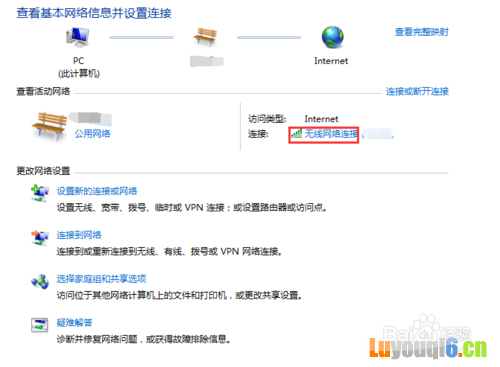
Task: Click the description text 诊断并修复网络问题
Action: (144, 339)
